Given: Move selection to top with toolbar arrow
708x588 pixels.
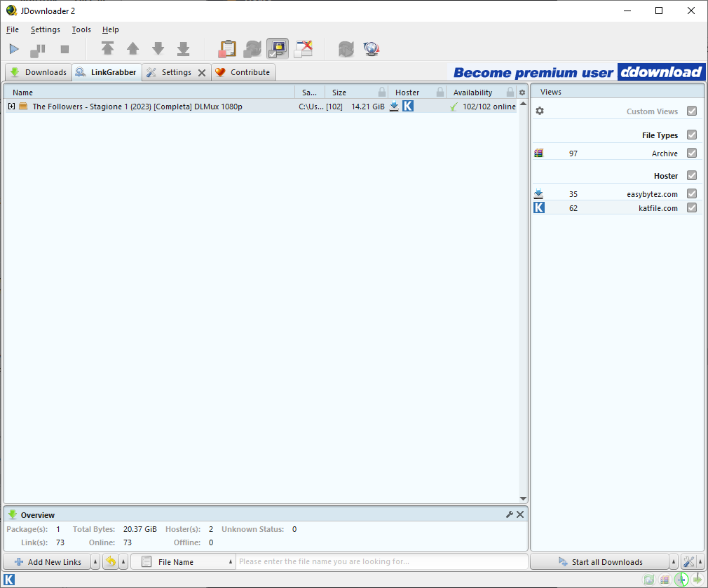Looking at the screenshot, I should (107, 48).
